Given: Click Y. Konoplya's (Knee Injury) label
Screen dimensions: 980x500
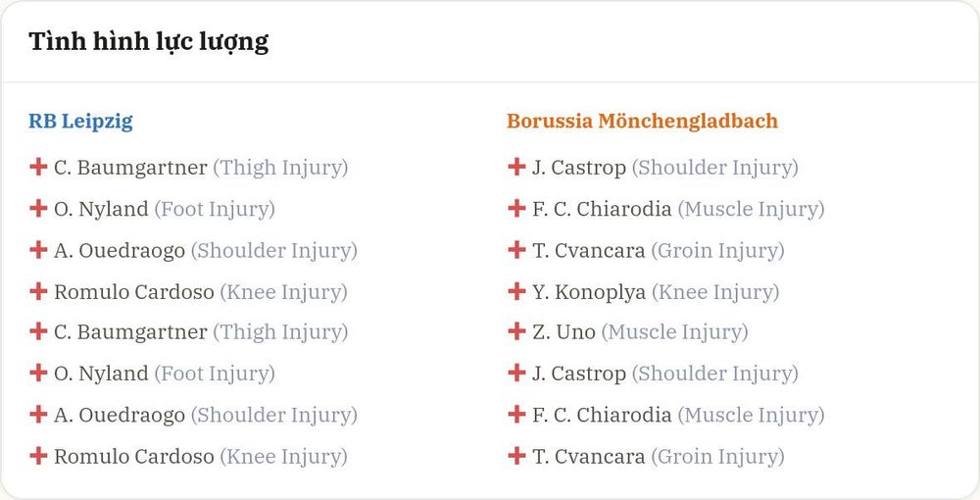Looking at the screenshot, I should pyautogui.click(x=715, y=292).
